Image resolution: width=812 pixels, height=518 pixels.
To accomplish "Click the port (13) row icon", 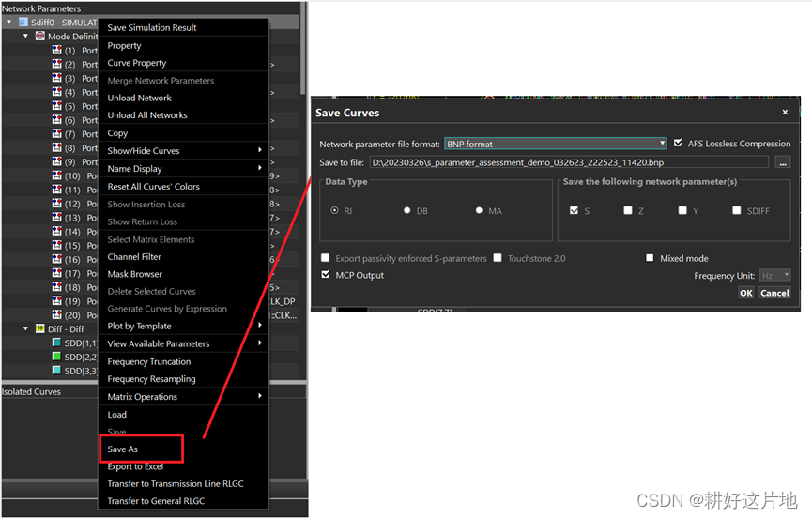I will point(57,218).
